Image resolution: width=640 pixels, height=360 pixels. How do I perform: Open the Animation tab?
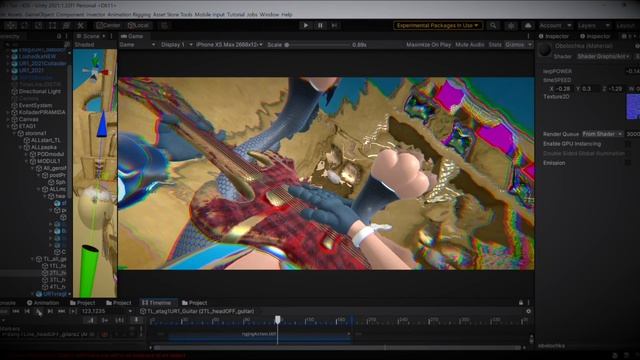pyautogui.click(x=42, y=303)
